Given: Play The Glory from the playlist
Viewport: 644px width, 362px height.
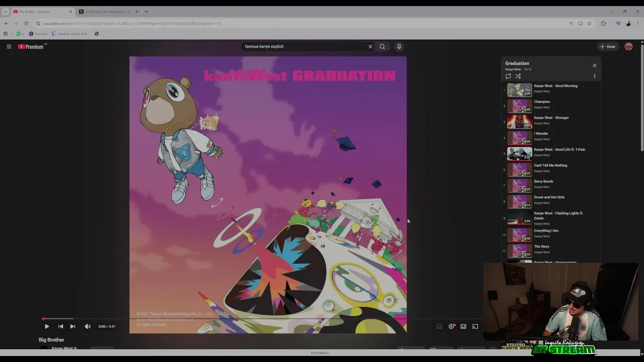Looking at the screenshot, I should [551, 250].
